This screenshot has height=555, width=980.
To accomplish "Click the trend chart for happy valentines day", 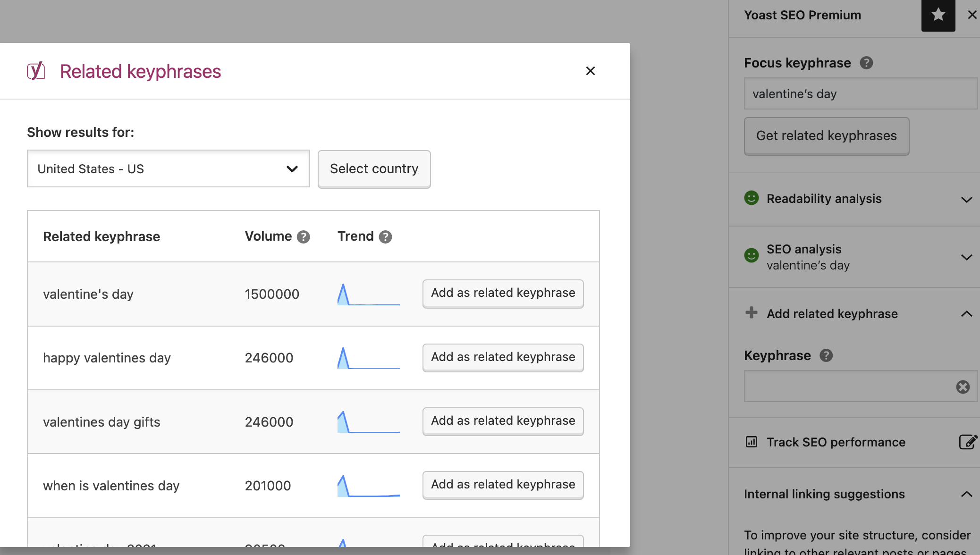I will tap(369, 358).
